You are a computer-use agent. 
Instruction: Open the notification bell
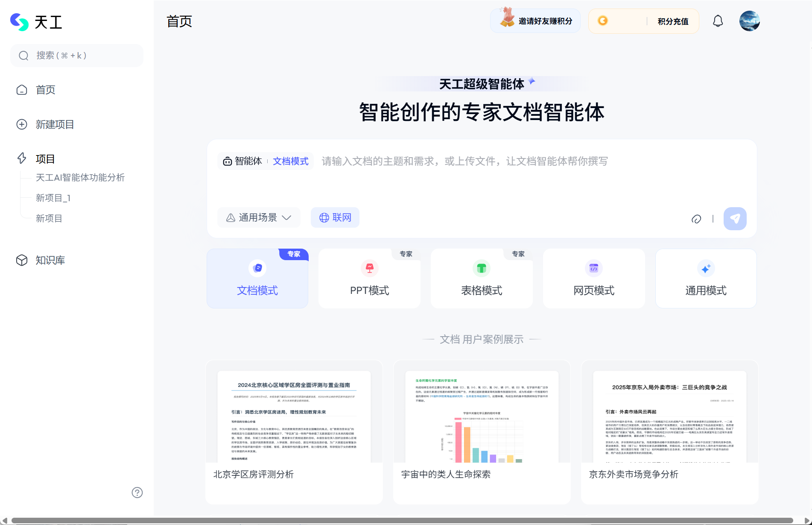point(718,21)
